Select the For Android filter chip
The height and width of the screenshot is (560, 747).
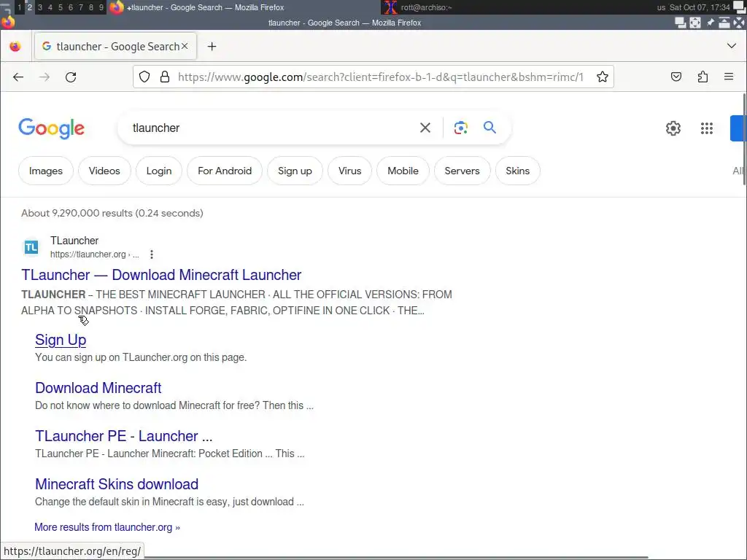tap(225, 171)
